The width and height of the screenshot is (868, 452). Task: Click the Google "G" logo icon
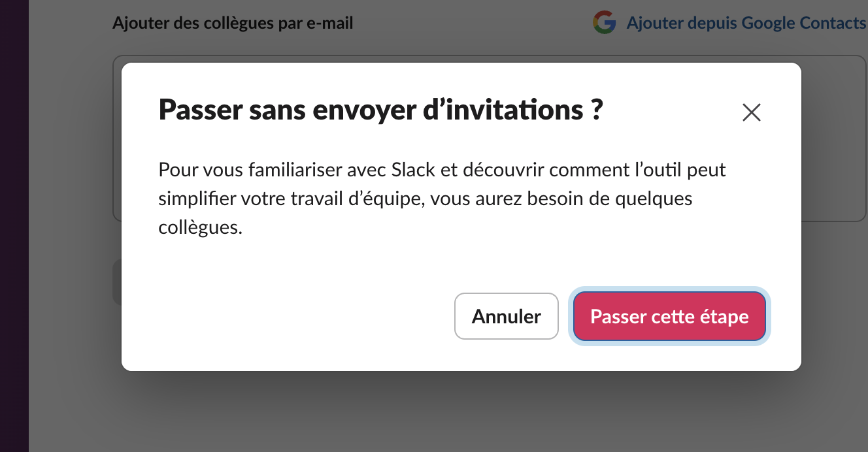pyautogui.click(x=604, y=23)
